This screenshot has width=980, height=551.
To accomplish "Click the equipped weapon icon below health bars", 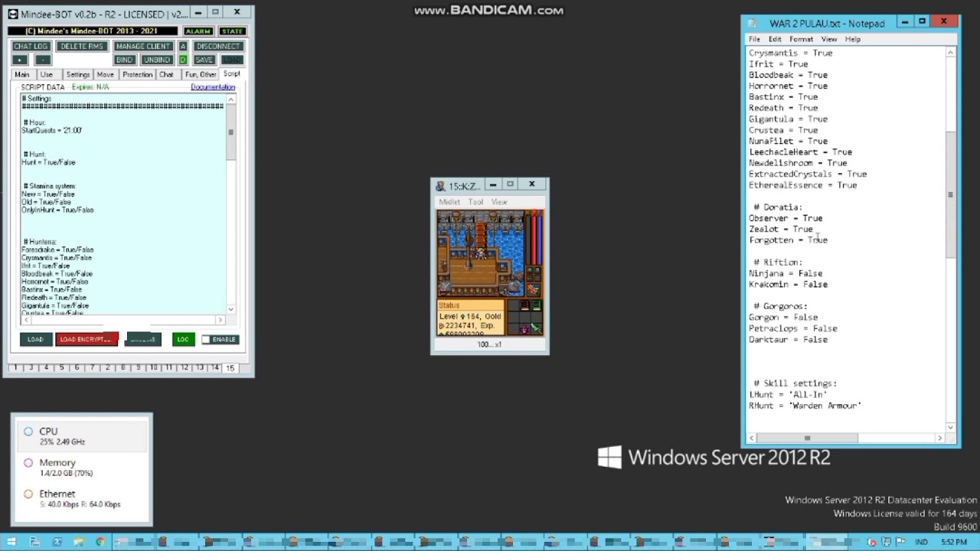I will pyautogui.click(x=533, y=289).
